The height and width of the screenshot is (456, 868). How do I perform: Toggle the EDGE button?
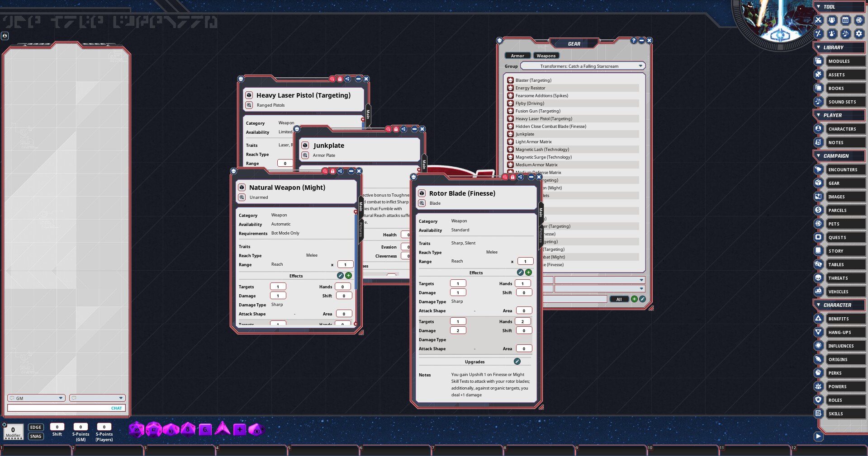tap(36, 428)
